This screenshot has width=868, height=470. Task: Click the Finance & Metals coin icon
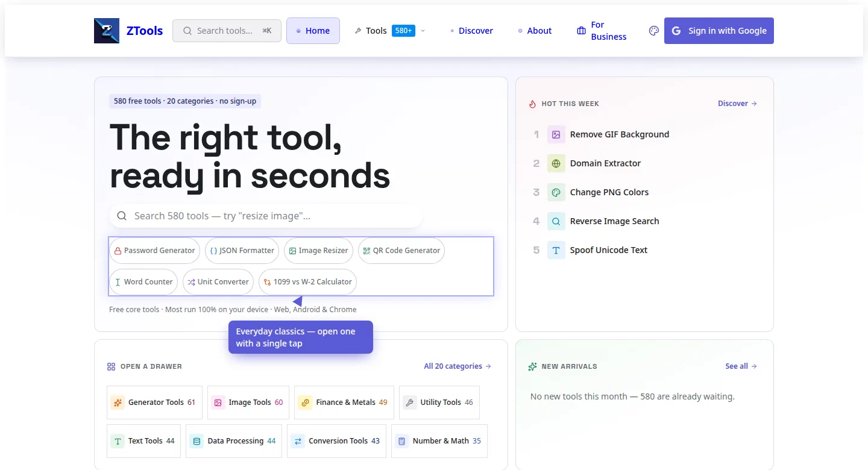305,403
